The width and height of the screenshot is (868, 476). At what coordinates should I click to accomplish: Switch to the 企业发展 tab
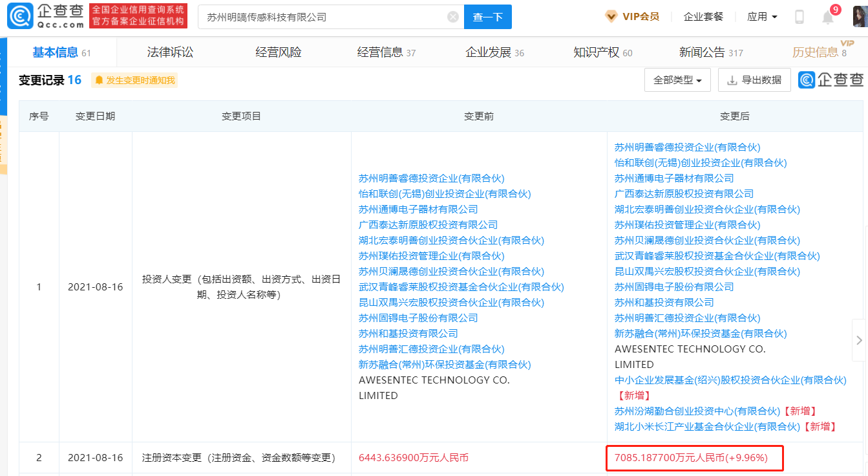pos(495,52)
